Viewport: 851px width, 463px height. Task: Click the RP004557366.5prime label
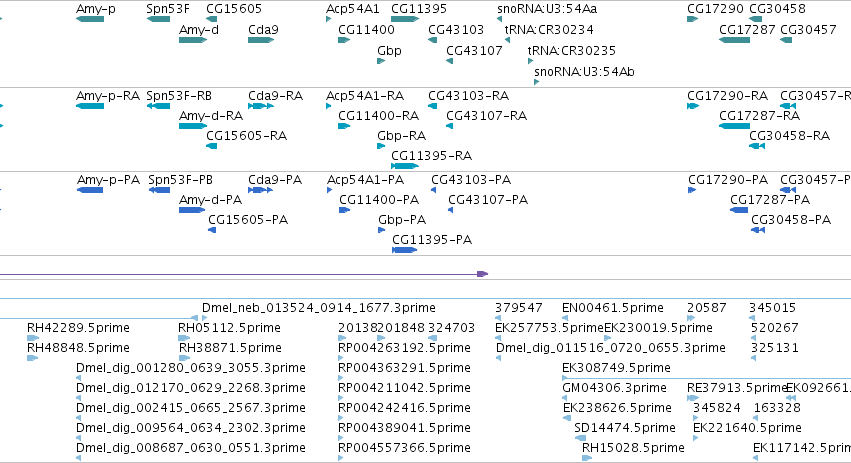404,448
